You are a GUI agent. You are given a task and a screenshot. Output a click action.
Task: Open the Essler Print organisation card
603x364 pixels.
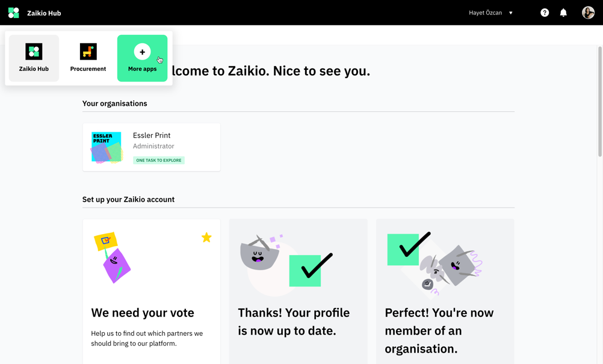point(152,147)
